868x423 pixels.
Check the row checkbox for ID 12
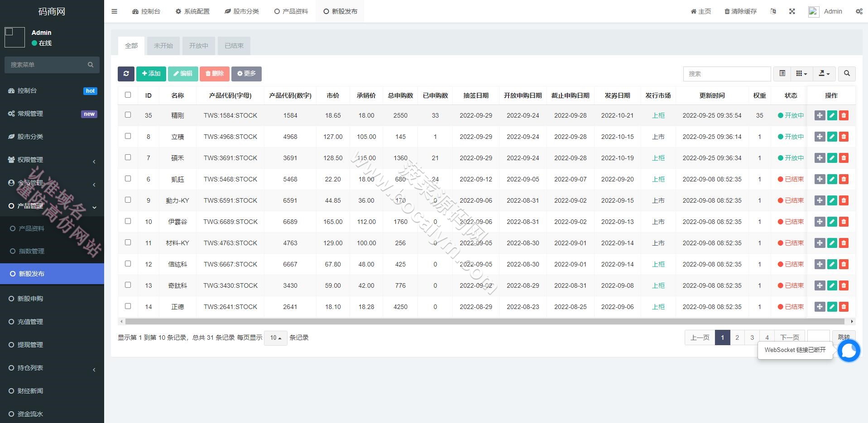[128, 264]
